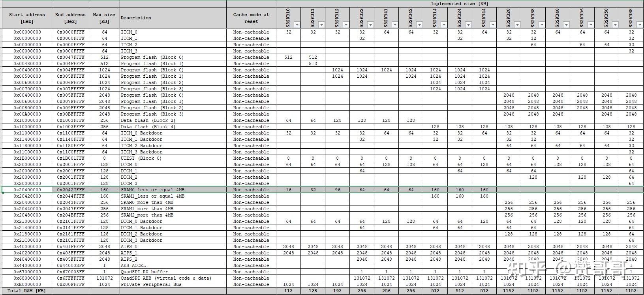Click the "Total RAM [KB]" row label

(27, 291)
